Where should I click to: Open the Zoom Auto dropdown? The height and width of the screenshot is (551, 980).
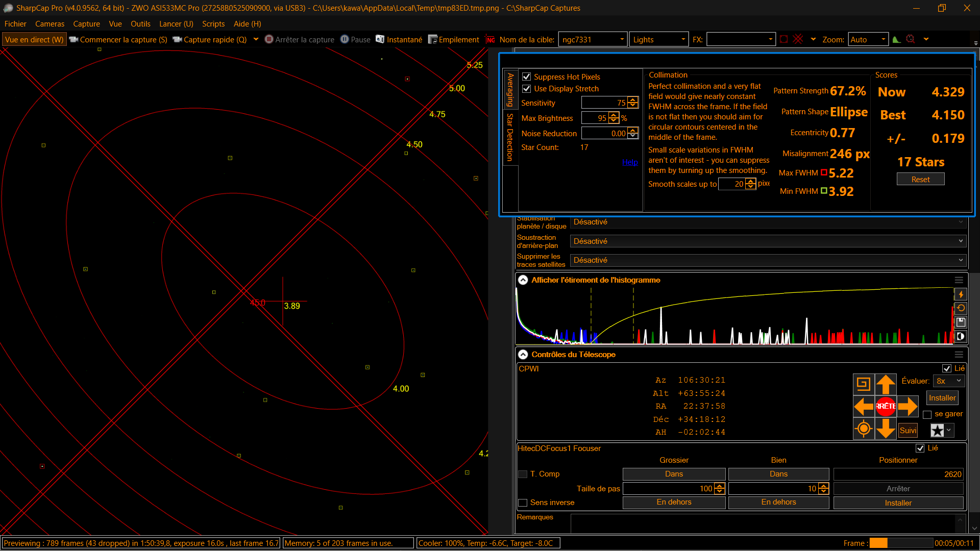pos(868,39)
